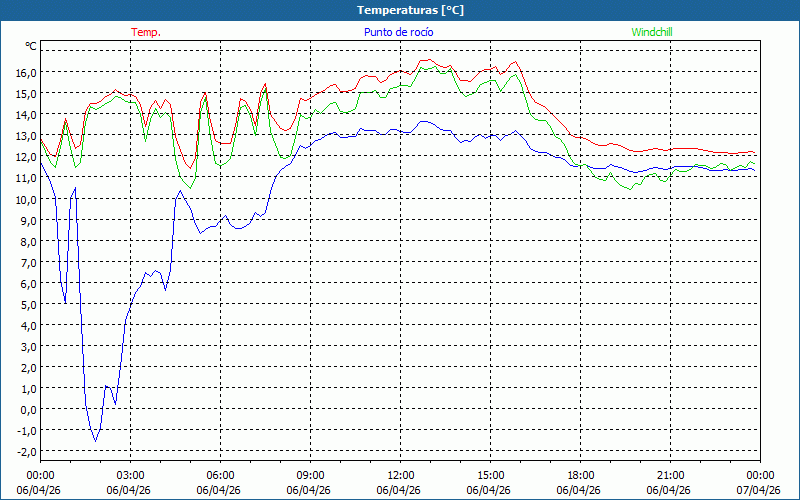This screenshot has width=800, height=500.
Task: Click the 21:00 time axis label
Action: click(670, 475)
